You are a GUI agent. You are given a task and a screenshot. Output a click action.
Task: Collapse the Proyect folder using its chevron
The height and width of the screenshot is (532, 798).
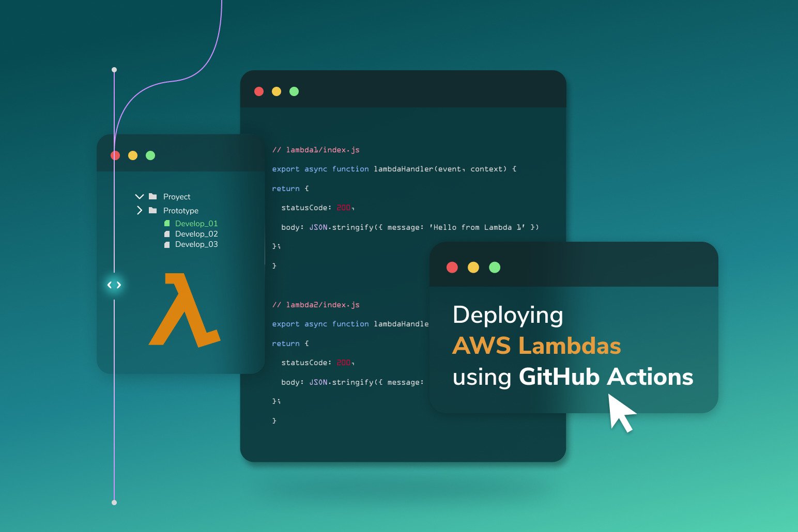coord(139,196)
